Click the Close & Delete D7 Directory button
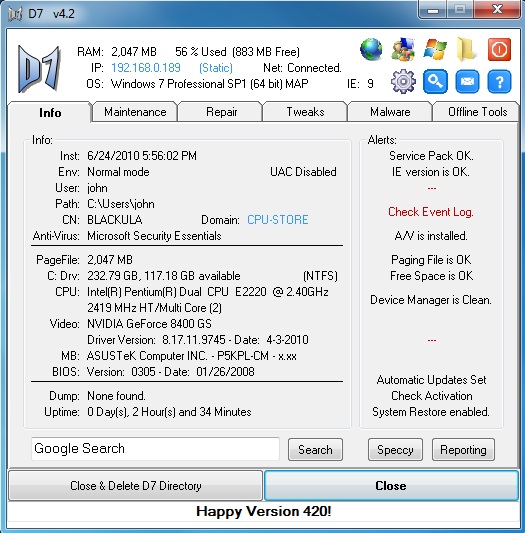The height and width of the screenshot is (533, 525). pyautogui.click(x=136, y=485)
